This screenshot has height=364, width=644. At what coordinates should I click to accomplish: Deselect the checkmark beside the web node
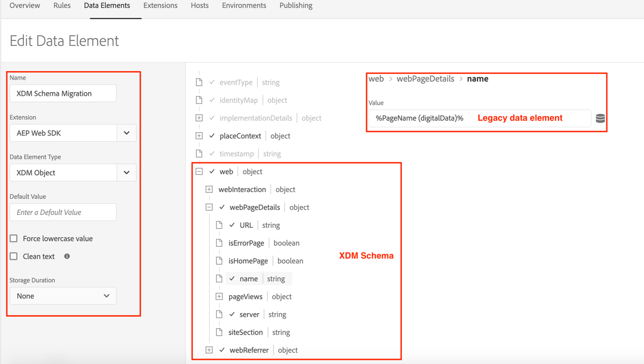pos(211,171)
